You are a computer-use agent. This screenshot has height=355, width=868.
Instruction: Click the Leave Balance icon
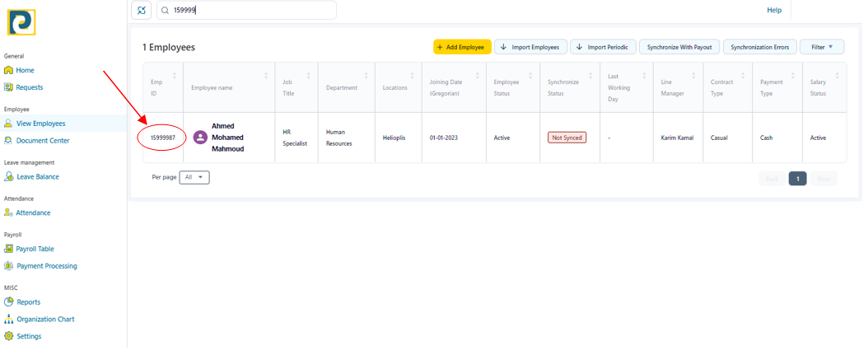click(x=9, y=177)
